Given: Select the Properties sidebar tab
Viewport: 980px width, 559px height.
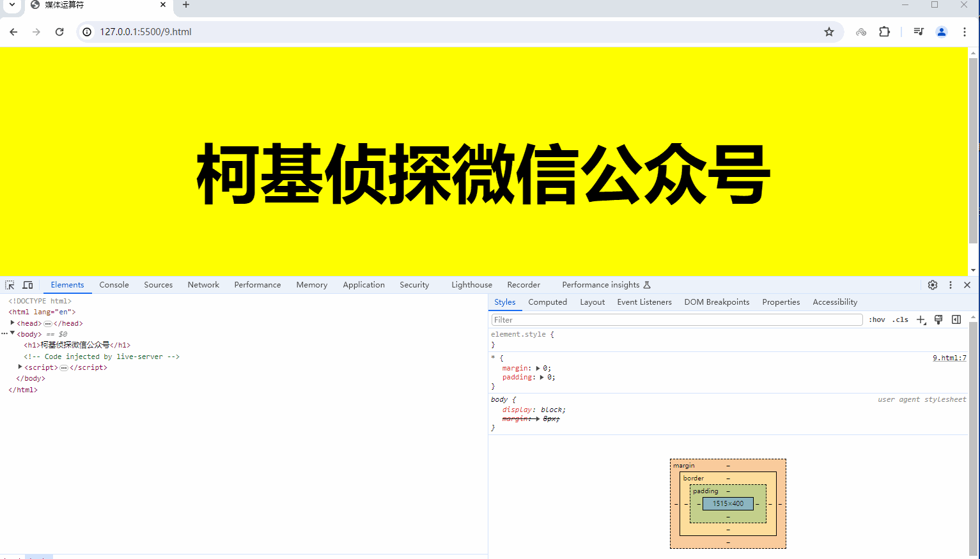Looking at the screenshot, I should (x=781, y=302).
